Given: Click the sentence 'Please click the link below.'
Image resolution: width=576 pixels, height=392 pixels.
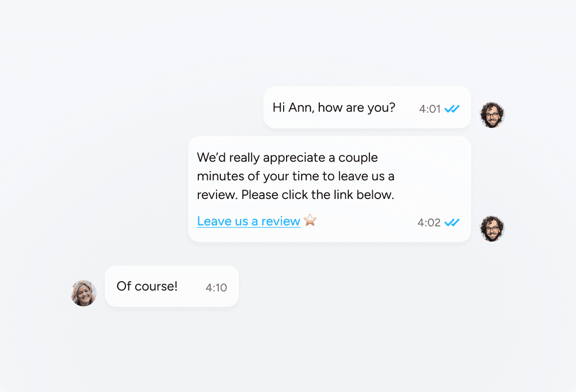Looking at the screenshot, I should (318, 195).
